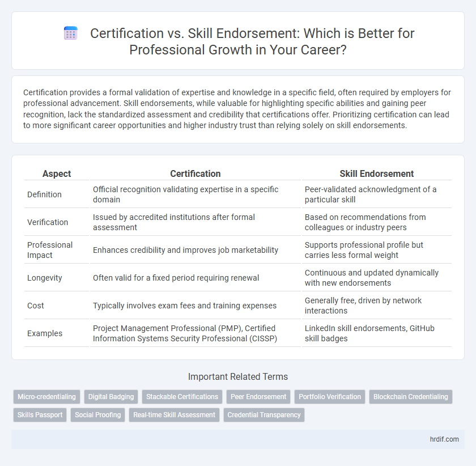Select 'Supports professional profile' cell
Screen dimensions: 476x466
376,250
